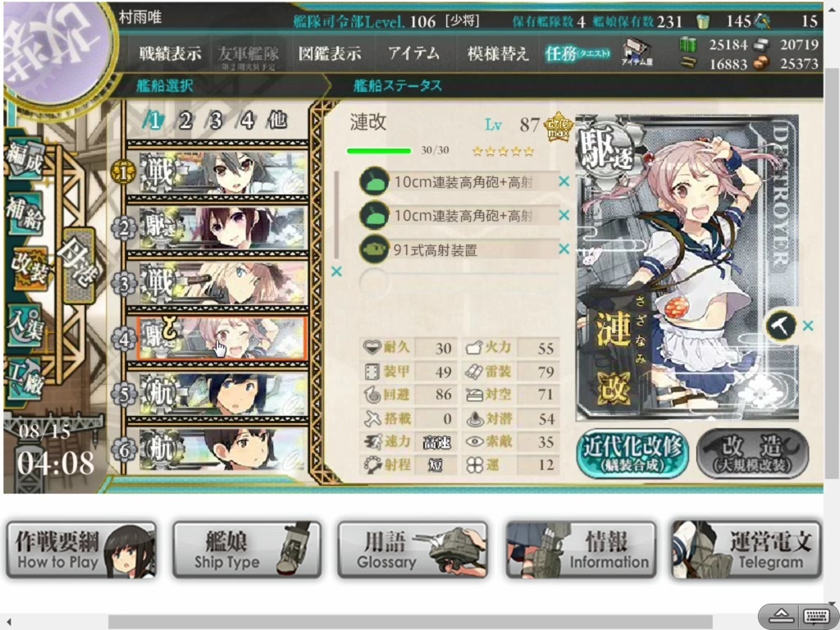
Task: Click 近代化改修 modernization button
Action: [632, 453]
